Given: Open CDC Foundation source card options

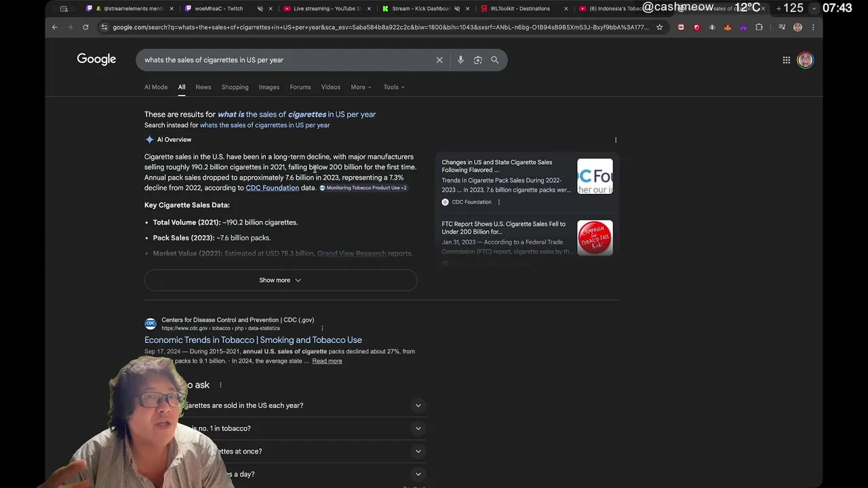Looking at the screenshot, I should click(x=498, y=202).
